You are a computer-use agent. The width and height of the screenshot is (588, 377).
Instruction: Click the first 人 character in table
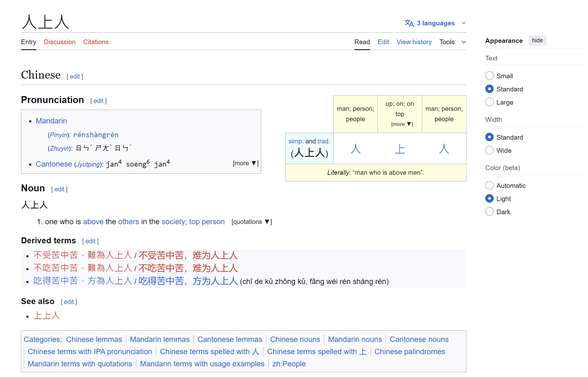point(356,148)
